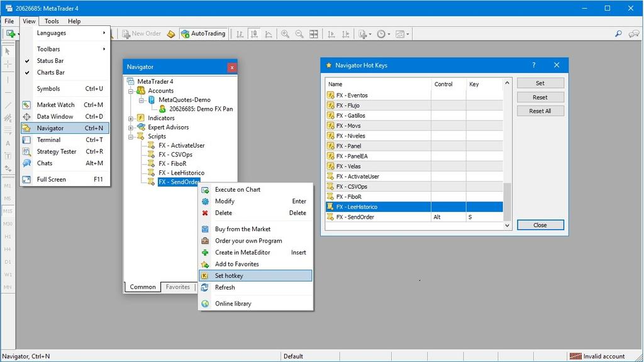The image size is (644, 362).
Task: Choose Execute on Chart from context menu
Action: (255, 190)
